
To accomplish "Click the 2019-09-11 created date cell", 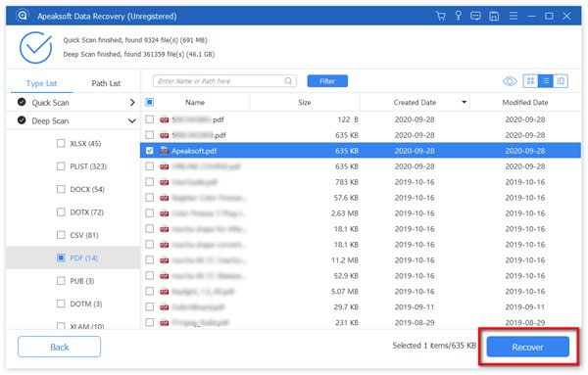I will [x=415, y=307].
